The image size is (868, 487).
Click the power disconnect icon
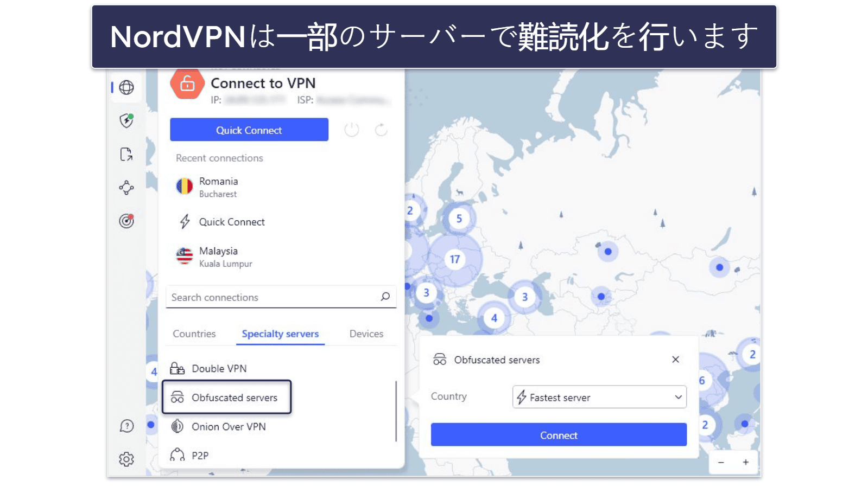click(x=352, y=130)
